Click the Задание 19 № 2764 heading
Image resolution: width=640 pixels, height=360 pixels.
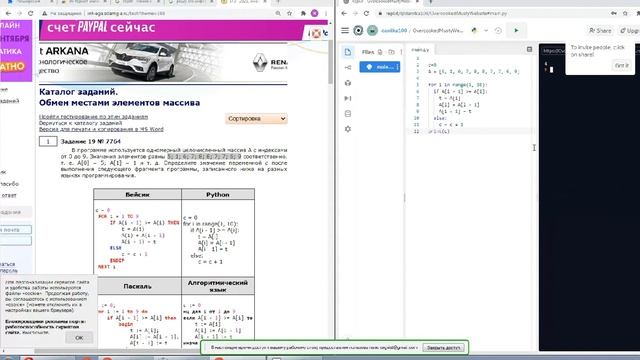coord(91,142)
